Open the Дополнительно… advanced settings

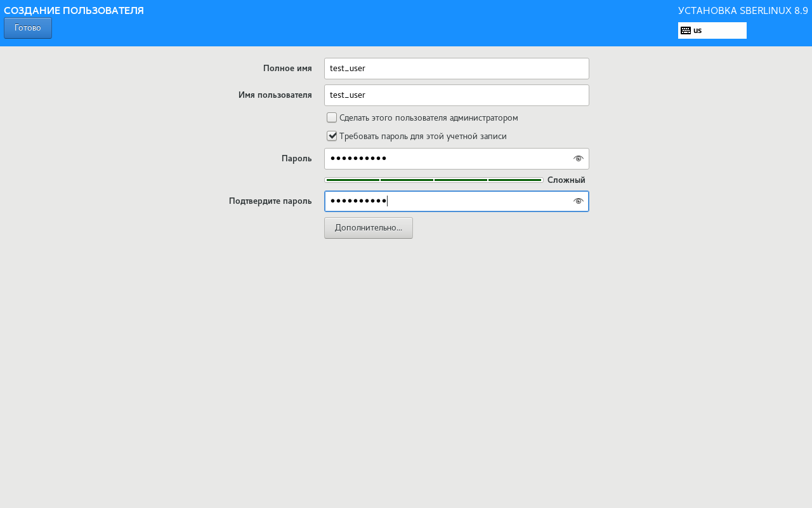(369, 228)
